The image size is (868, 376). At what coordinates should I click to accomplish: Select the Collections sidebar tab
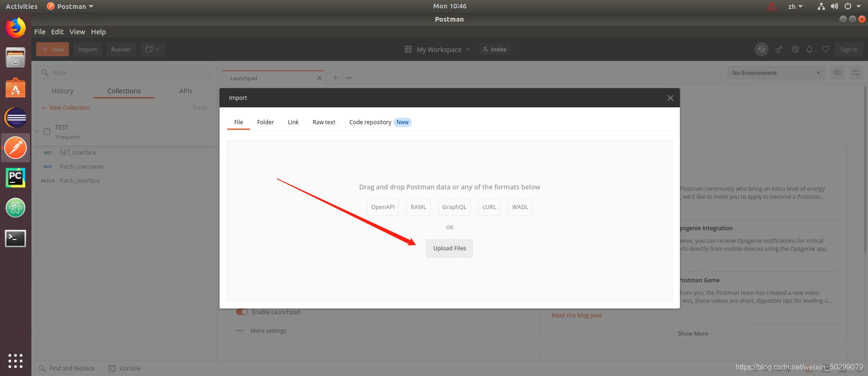[124, 91]
